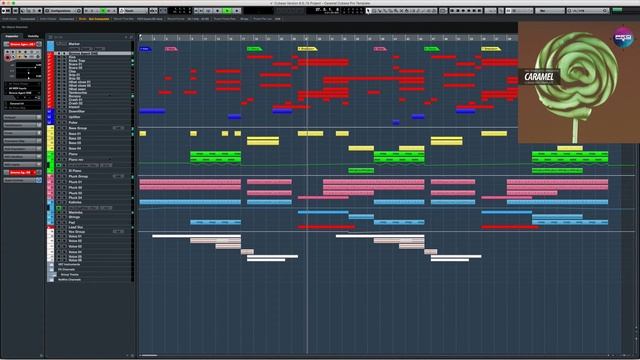Click the Stop transport button
640x360 pixels.
218,11
